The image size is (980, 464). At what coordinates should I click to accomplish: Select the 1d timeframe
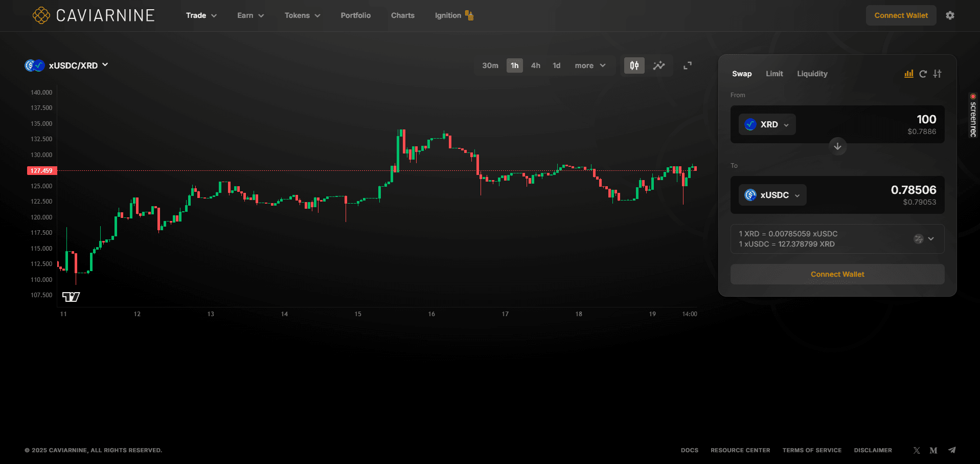pyautogui.click(x=557, y=65)
